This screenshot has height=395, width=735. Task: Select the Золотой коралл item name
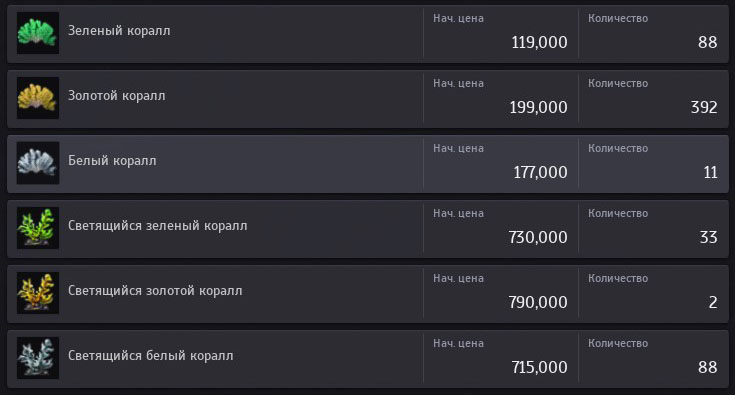(117, 96)
